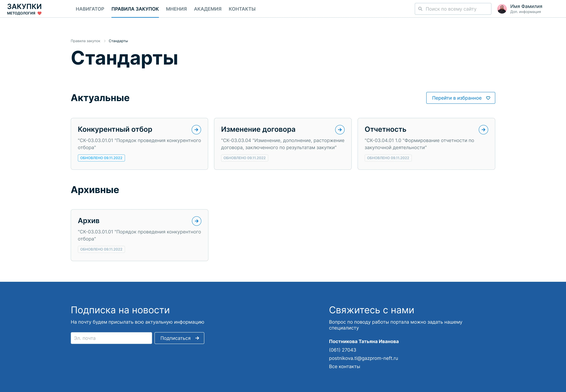
Task: Open the Академия menu item
Action: (208, 9)
